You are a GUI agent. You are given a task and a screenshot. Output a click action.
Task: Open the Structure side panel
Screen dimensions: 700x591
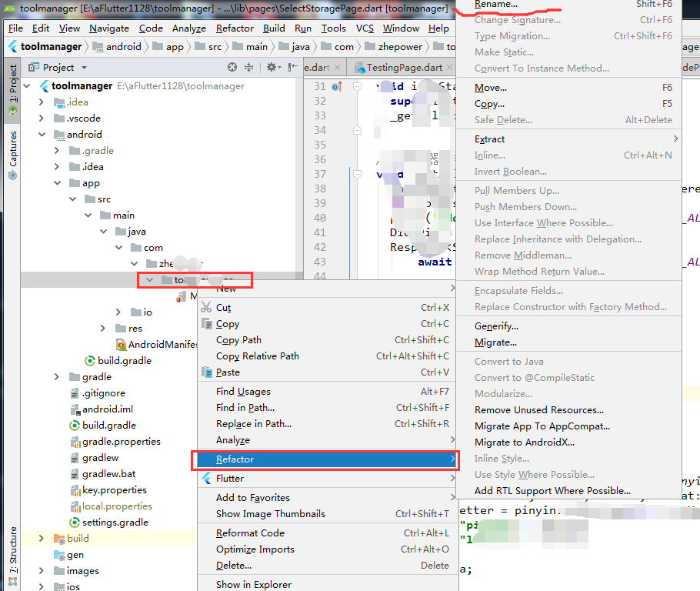(x=13, y=556)
